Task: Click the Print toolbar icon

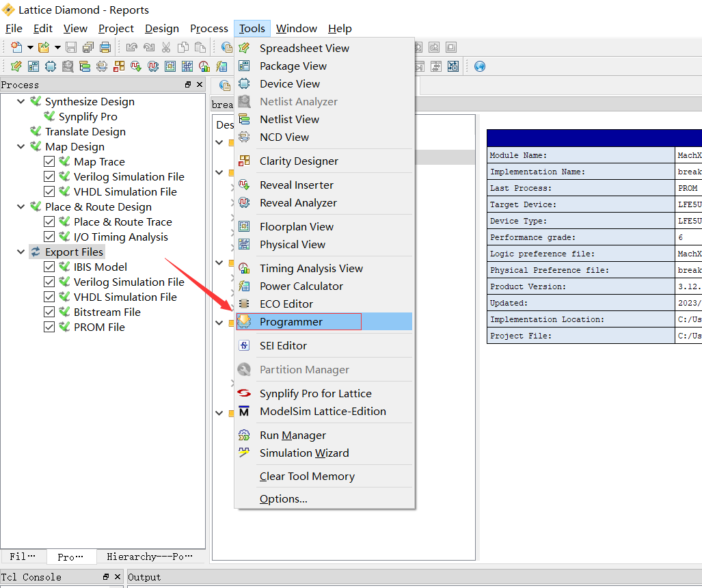Action: (x=105, y=47)
